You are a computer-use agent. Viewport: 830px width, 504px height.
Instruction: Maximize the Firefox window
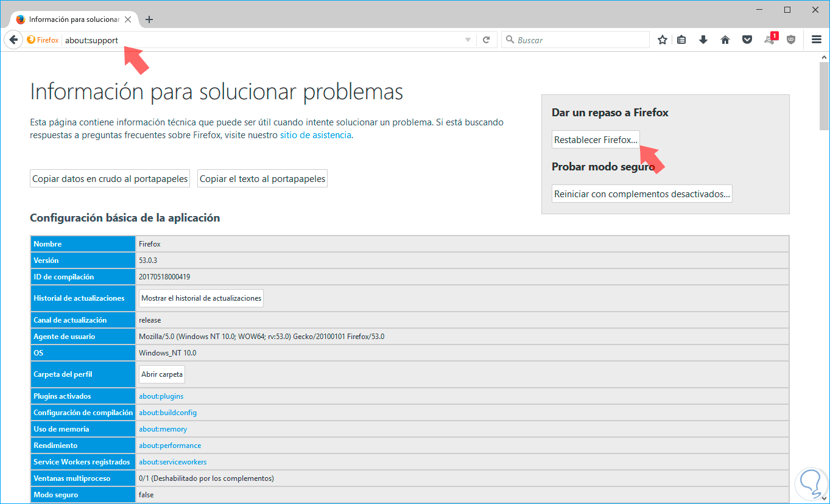[x=787, y=10]
